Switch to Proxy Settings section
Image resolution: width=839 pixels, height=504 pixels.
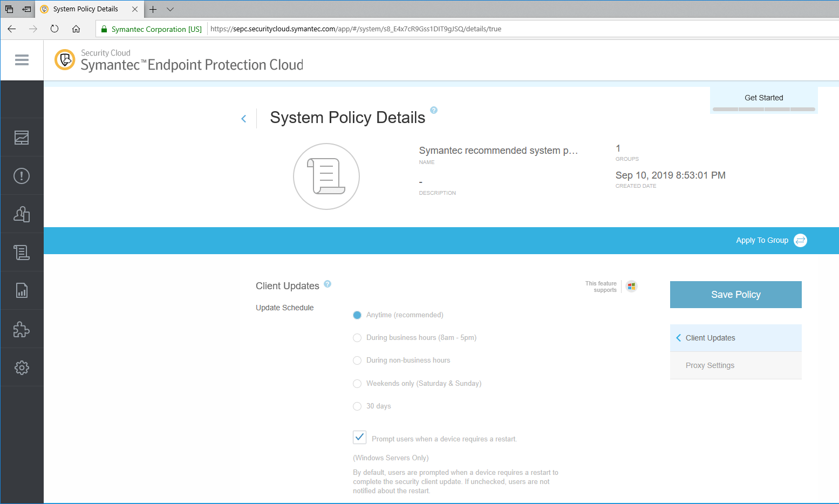[x=710, y=365]
